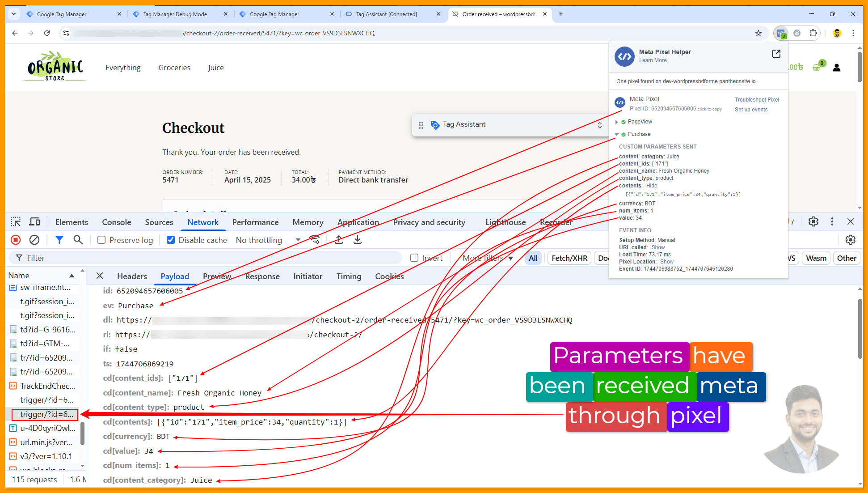Open the Response tab of the request

pyautogui.click(x=262, y=276)
